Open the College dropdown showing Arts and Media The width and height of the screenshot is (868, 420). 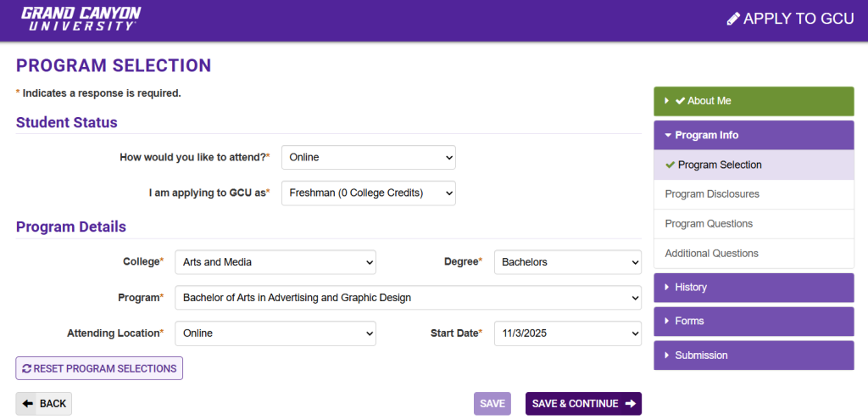[x=275, y=262]
